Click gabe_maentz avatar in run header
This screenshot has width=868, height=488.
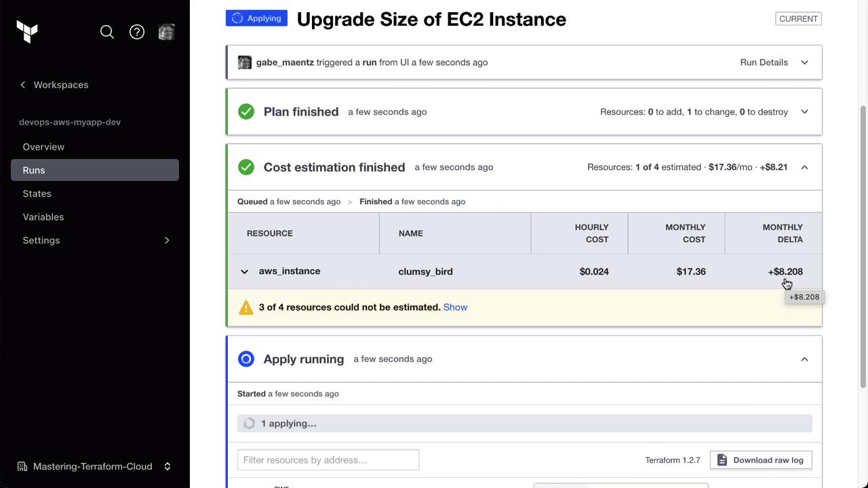click(x=245, y=62)
